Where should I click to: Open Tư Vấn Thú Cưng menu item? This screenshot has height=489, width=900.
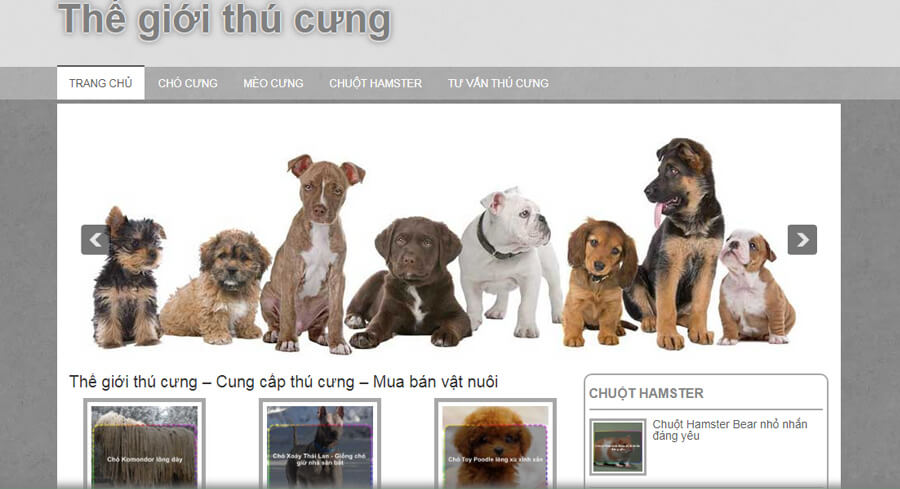coord(498,83)
